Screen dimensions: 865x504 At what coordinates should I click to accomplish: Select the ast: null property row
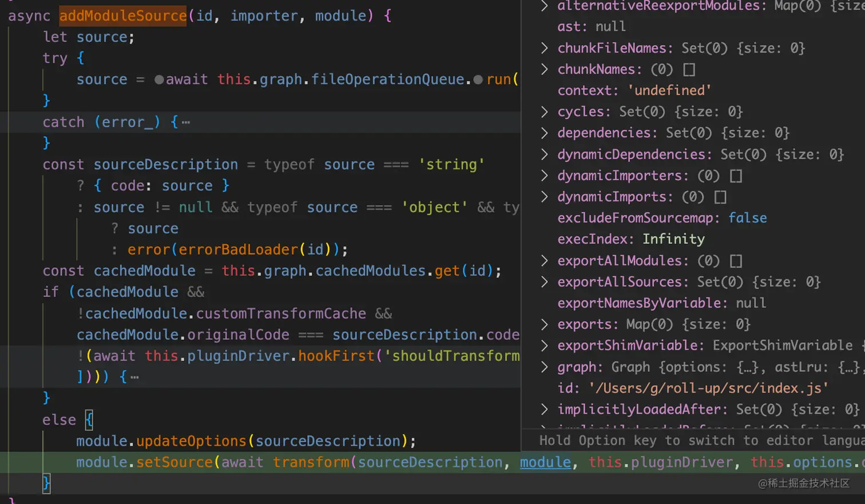point(592,27)
